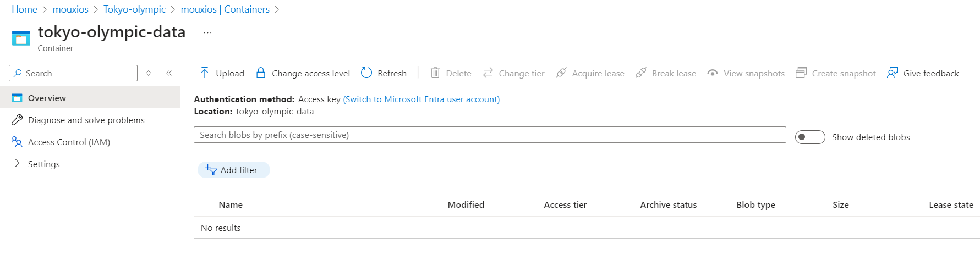980x255 pixels.
Task: Click the View snapshots eye icon
Action: click(x=713, y=73)
